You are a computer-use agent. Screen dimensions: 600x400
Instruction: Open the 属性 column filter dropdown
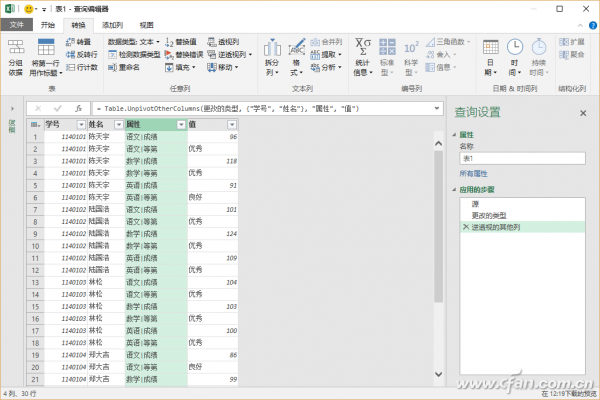[179, 124]
